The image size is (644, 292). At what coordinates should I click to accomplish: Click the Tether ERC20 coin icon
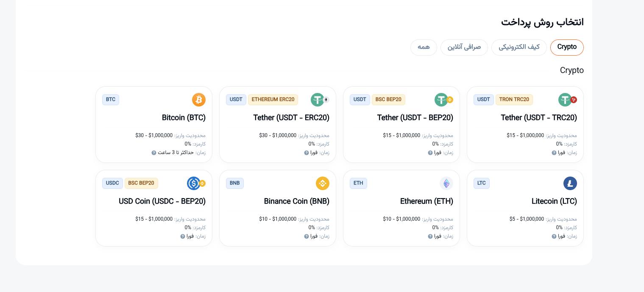tap(318, 100)
